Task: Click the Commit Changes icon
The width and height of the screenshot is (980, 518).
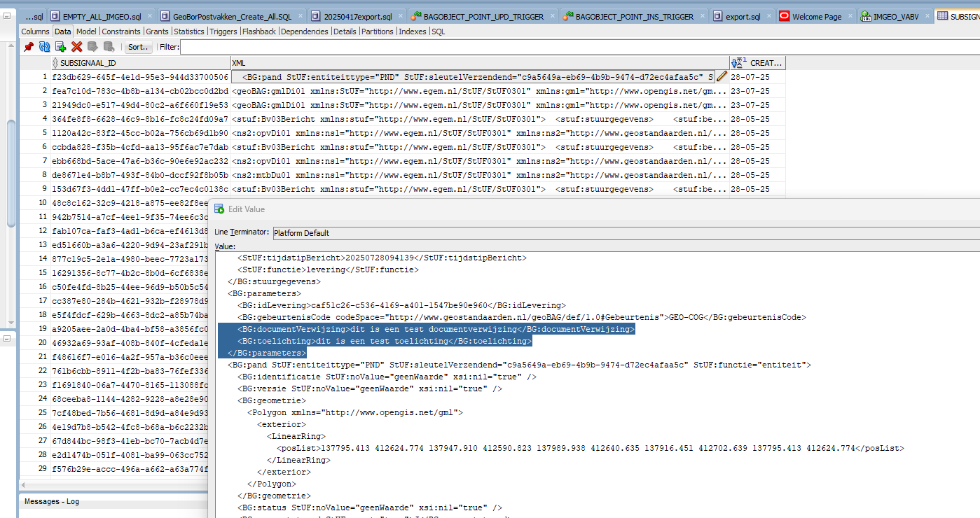Action: click(x=92, y=47)
